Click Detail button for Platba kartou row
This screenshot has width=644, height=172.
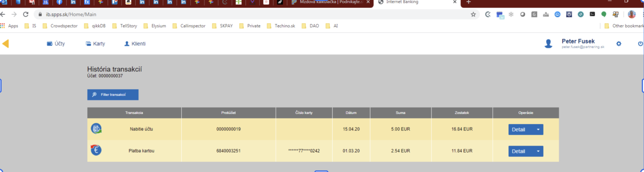(x=521, y=151)
